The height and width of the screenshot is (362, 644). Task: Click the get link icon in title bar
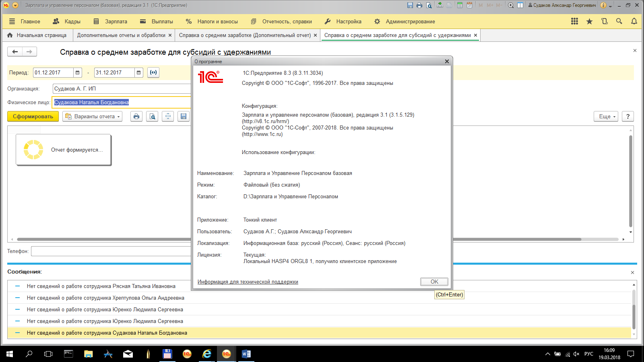440,5
